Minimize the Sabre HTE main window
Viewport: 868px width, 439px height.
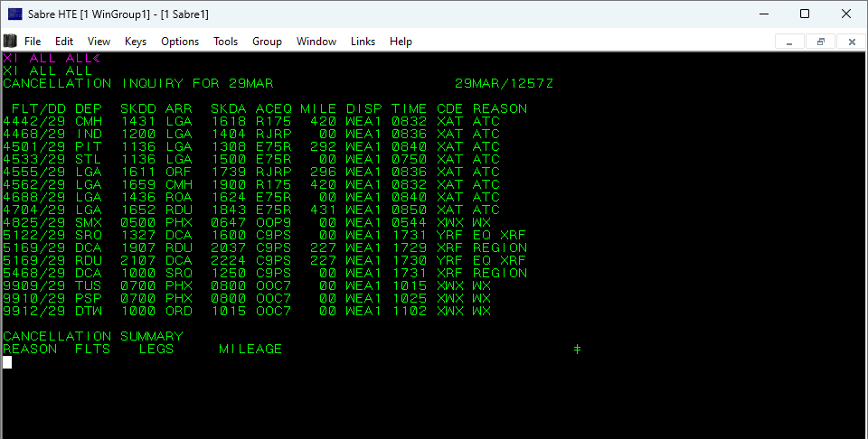765,14
